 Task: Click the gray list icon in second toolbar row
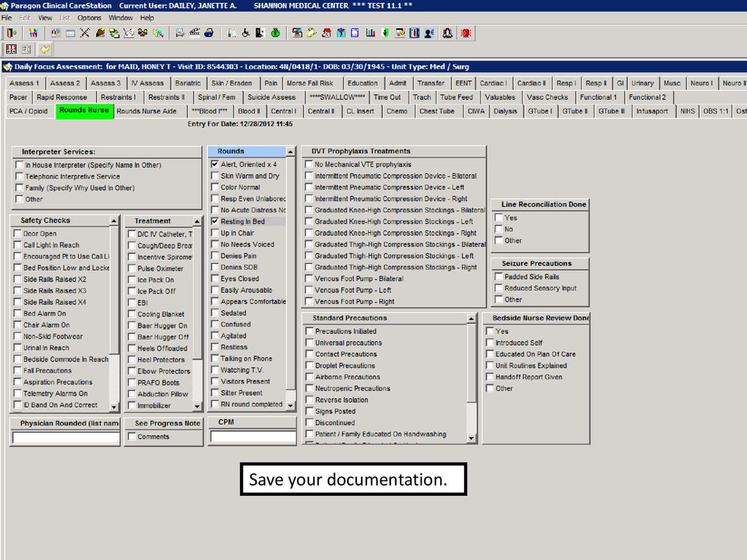click(26, 49)
